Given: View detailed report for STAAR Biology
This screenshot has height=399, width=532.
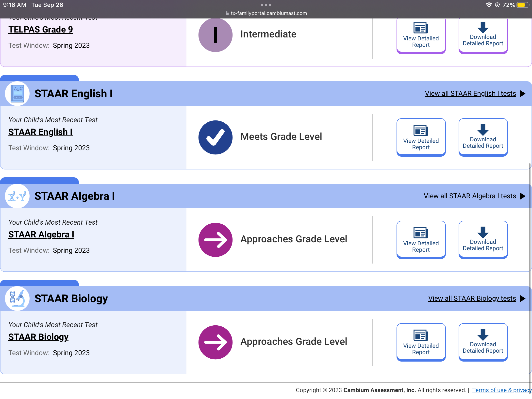Looking at the screenshot, I should (x=421, y=342).
